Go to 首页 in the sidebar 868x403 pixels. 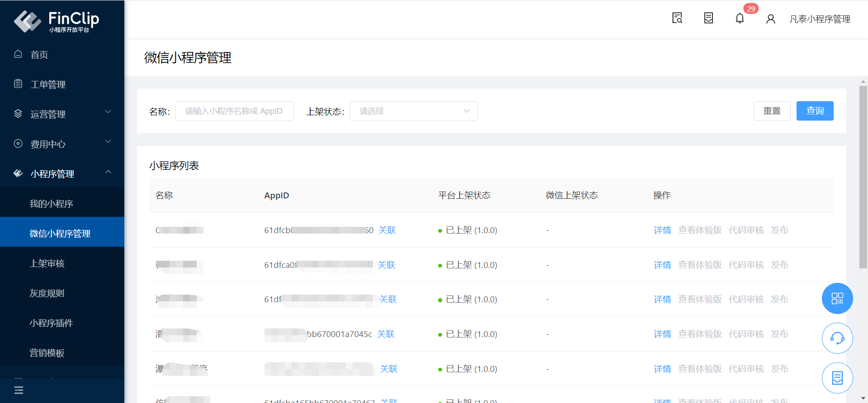pos(39,55)
